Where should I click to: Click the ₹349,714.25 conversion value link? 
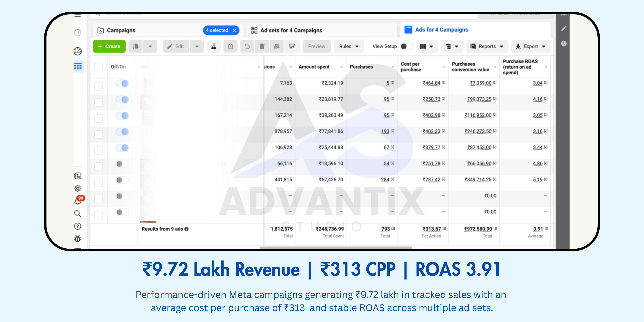(478, 180)
